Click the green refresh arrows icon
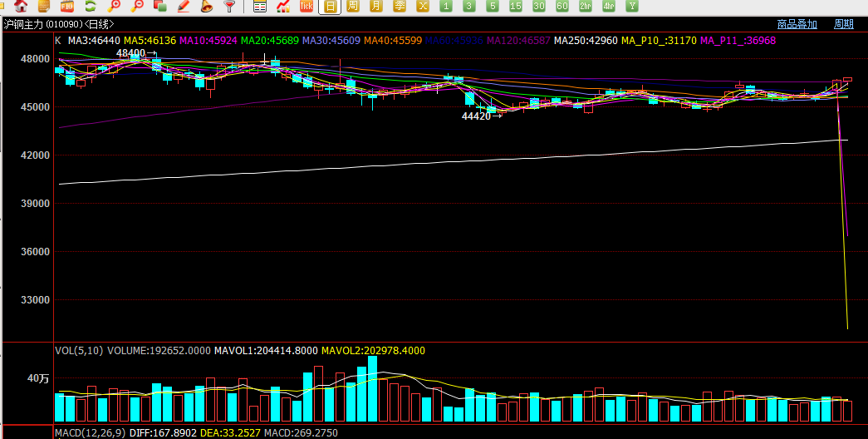 tap(91, 6)
